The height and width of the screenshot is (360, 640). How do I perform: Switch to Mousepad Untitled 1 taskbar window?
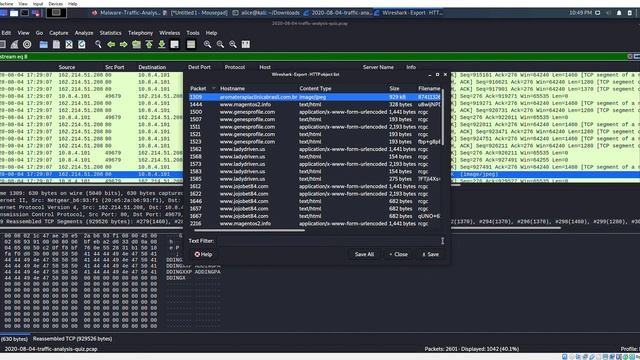coord(195,13)
